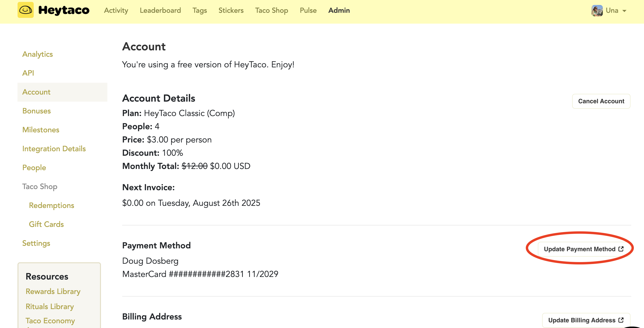Click the Billing Address heading

pos(152,316)
